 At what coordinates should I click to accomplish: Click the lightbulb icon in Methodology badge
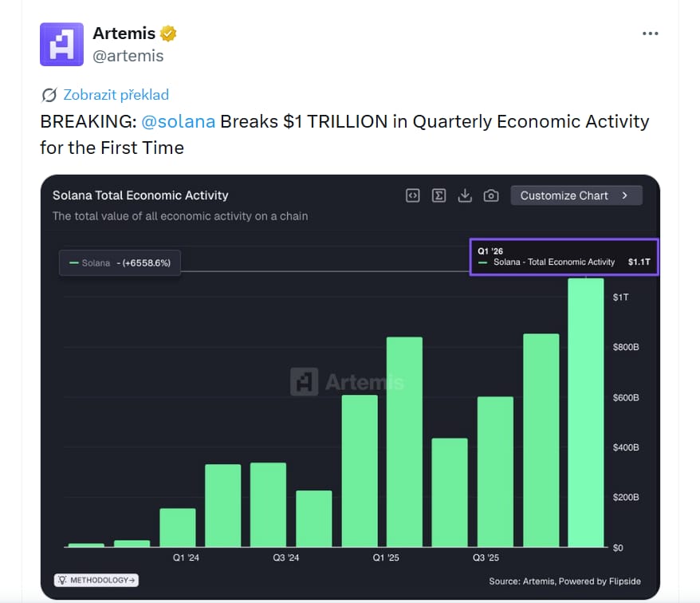pyautogui.click(x=61, y=580)
